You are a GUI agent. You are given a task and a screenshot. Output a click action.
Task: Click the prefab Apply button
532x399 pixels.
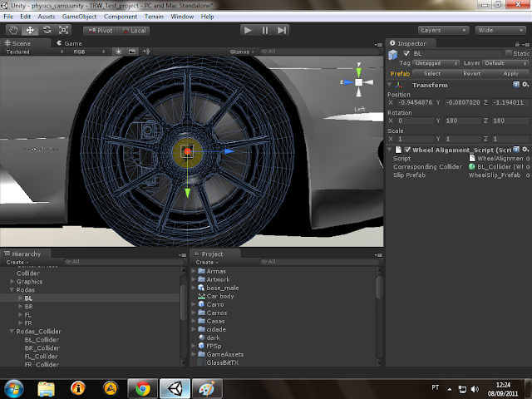[x=510, y=73]
